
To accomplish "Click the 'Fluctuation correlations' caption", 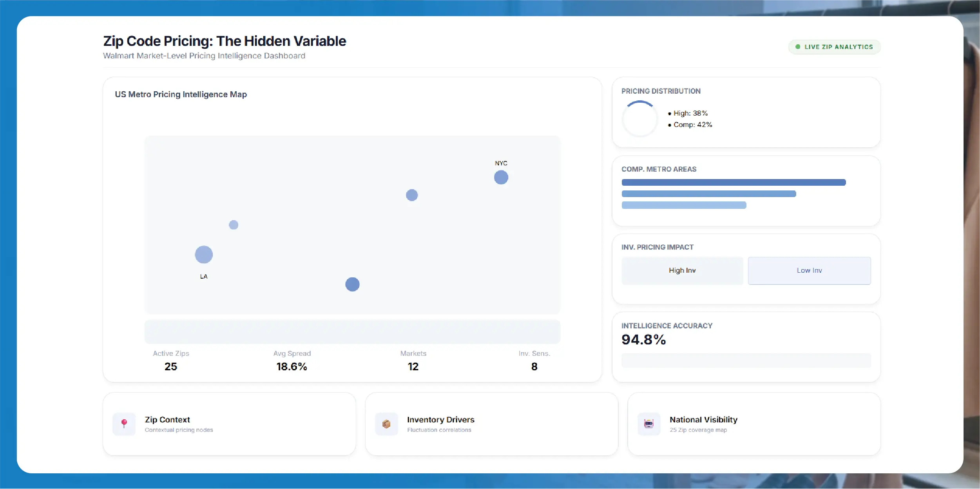I will 439,430.
